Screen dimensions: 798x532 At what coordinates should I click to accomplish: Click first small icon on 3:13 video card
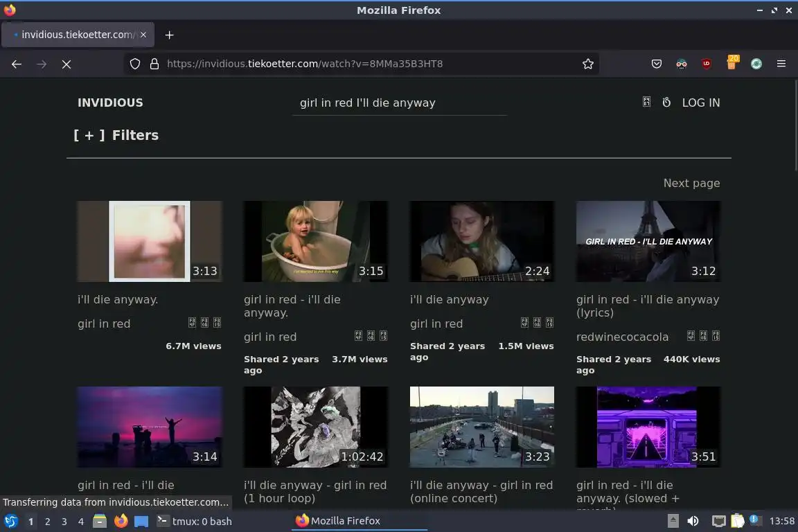(192, 322)
